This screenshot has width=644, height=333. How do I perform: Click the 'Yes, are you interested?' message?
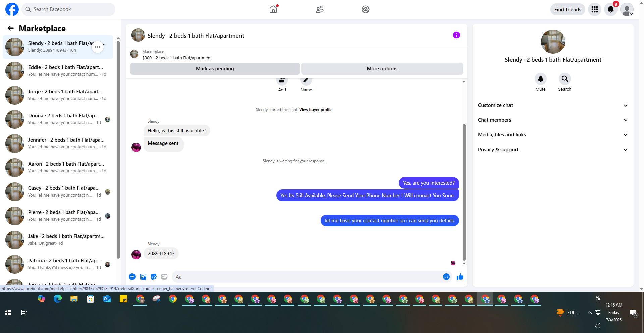tap(429, 183)
